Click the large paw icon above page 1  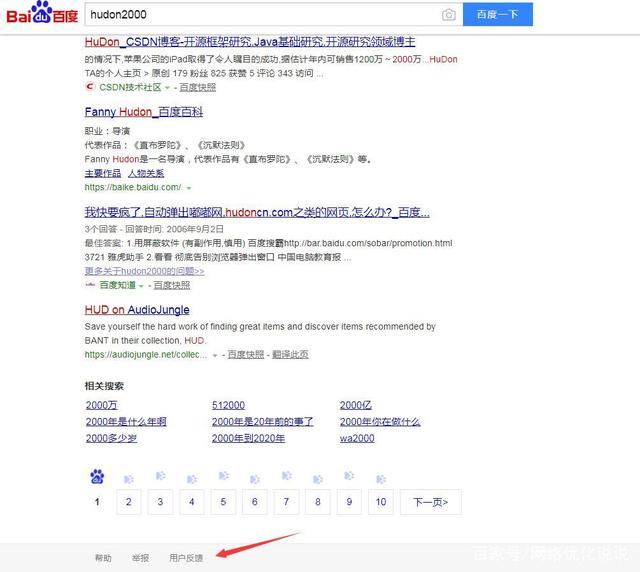click(97, 476)
